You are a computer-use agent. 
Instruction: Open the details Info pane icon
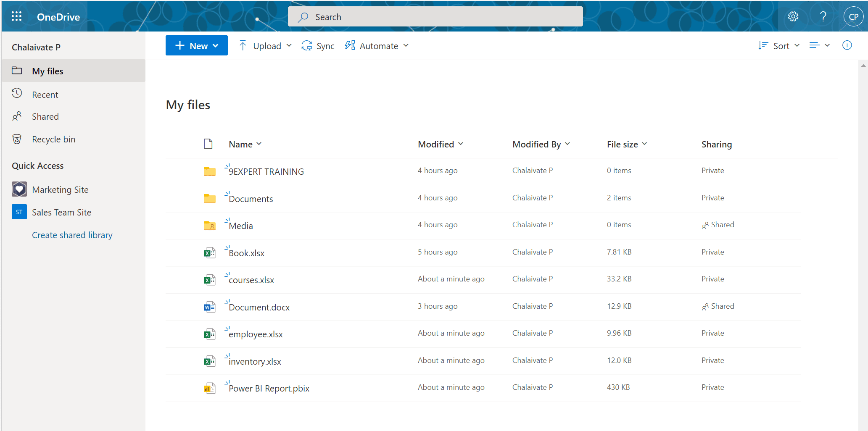click(847, 45)
